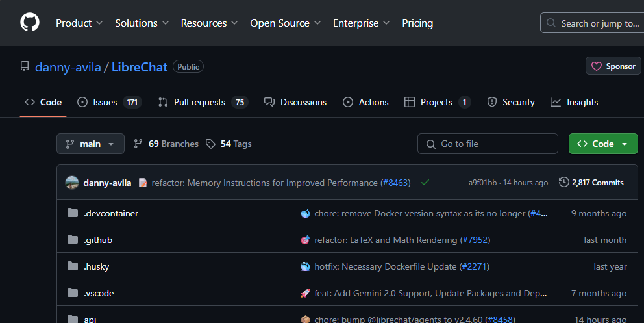Click the green check status icon on latest commit

(x=425, y=183)
